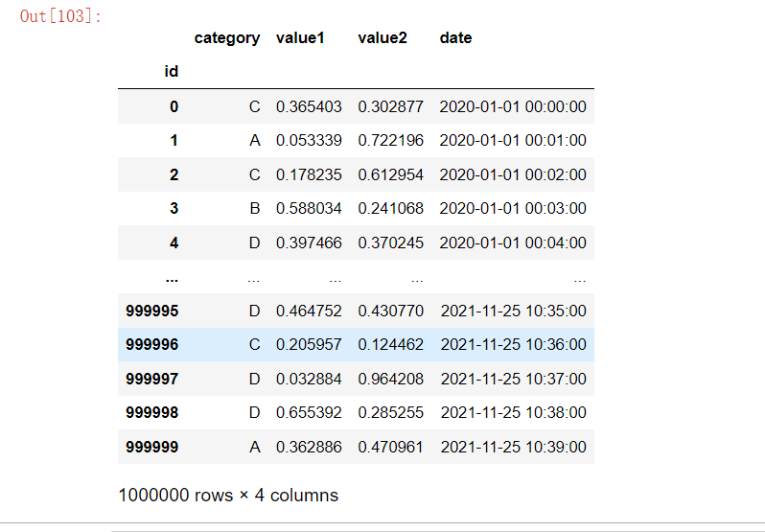Click row index 999995
The image size is (765, 532).
(151, 312)
